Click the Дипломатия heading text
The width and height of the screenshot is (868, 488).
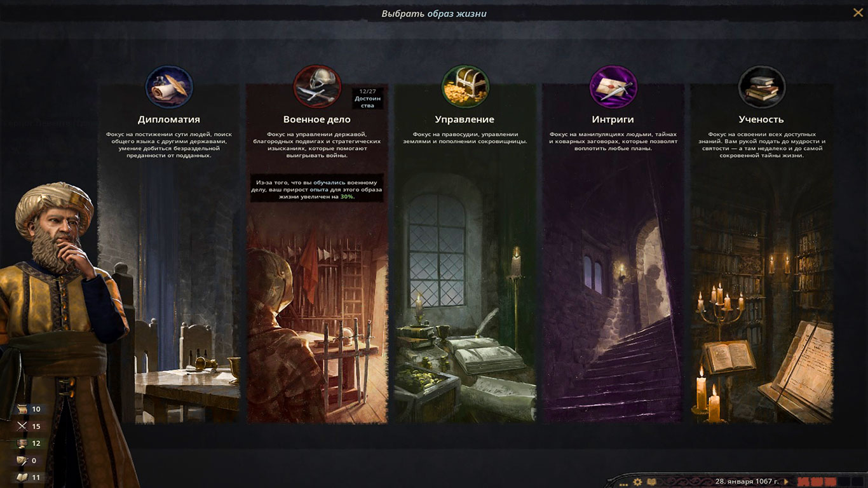[169, 119]
